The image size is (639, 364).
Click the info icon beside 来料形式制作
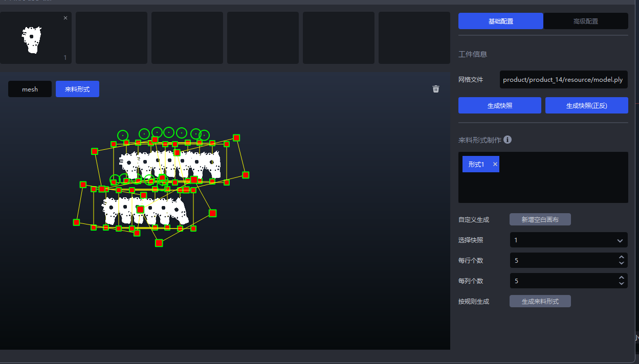tap(508, 140)
